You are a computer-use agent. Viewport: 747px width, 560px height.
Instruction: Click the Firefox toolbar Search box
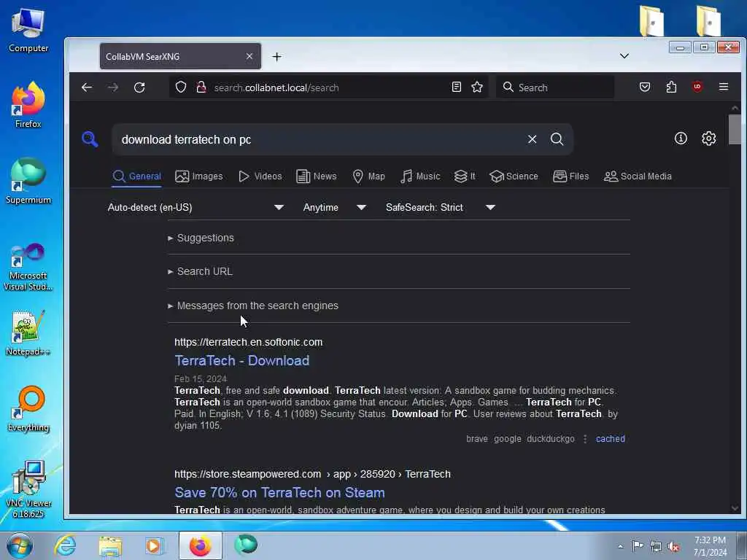click(555, 87)
